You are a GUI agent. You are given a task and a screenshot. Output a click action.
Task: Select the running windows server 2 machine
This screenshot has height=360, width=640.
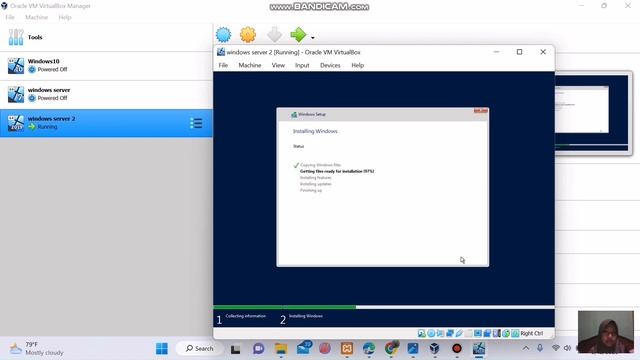coord(106,123)
